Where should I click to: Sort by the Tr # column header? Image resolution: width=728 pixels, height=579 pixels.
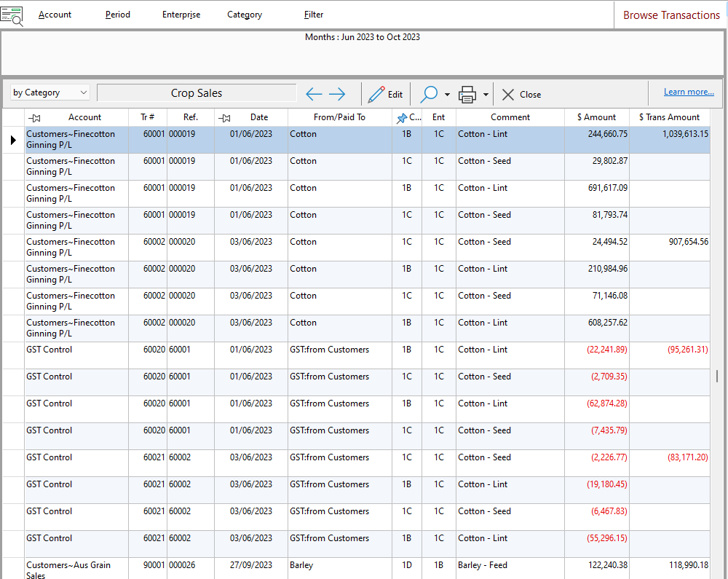(x=148, y=117)
